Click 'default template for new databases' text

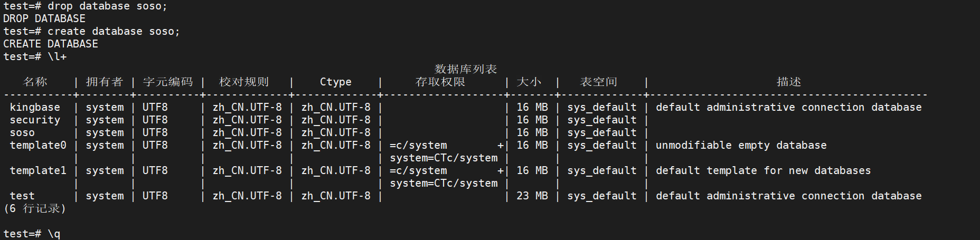(x=763, y=170)
